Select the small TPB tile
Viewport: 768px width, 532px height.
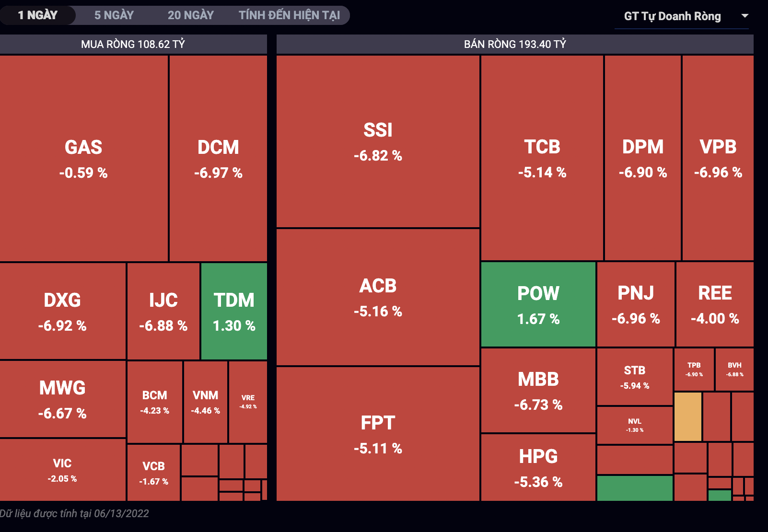pyautogui.click(x=694, y=369)
